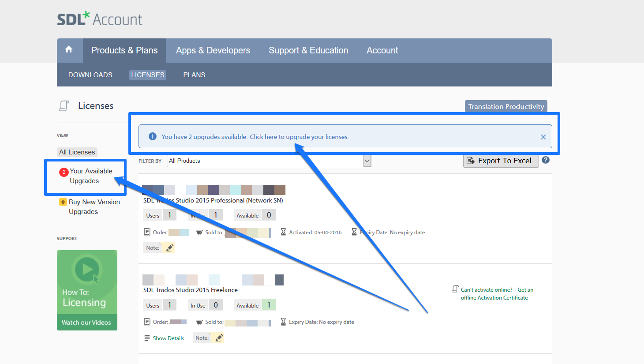Open the Apps & Developers tab
Screen dimensions: 644x364
coord(213,50)
